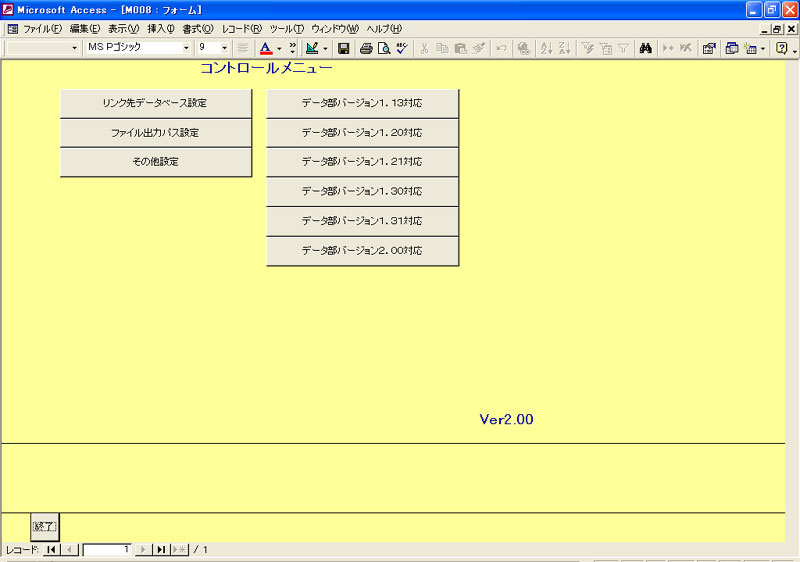The width and height of the screenshot is (800, 562).
Task: Jump to first record navigation button
Action: (x=51, y=550)
